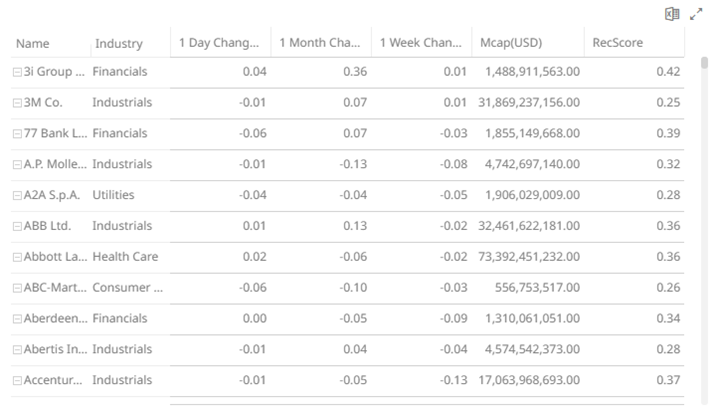Collapse the A.P. Moller row
The width and height of the screenshot is (717, 416).
[x=17, y=165]
